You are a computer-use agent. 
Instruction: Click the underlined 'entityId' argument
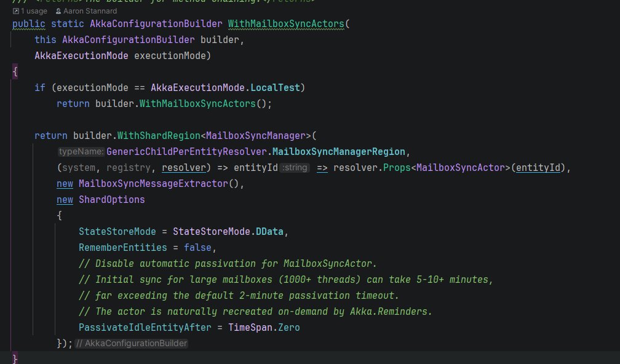pyautogui.click(x=538, y=168)
